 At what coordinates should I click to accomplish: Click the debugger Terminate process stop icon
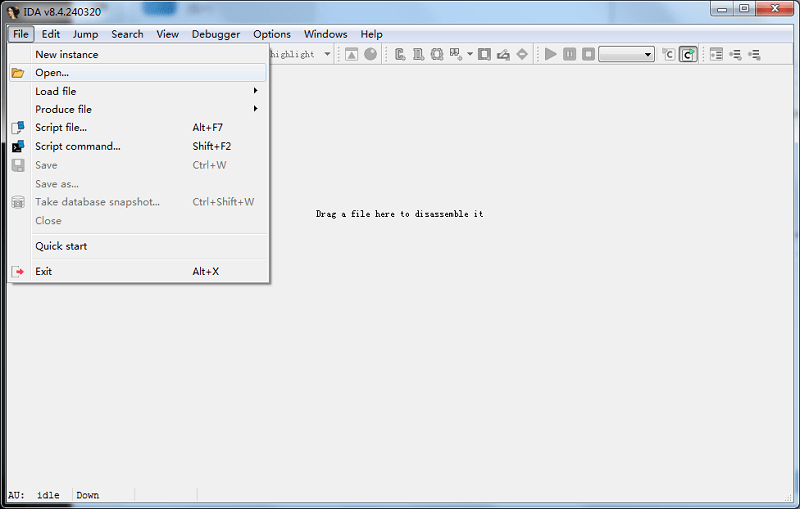(588, 54)
